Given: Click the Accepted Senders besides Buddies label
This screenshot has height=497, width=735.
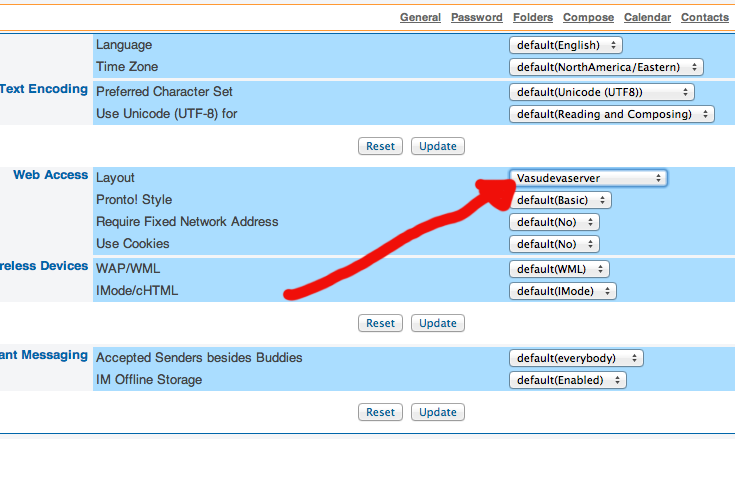Looking at the screenshot, I should coord(199,358).
